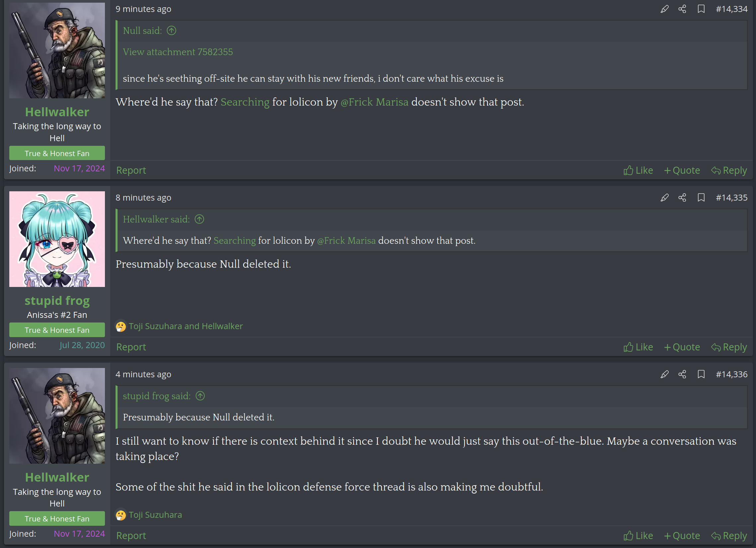This screenshot has height=548, width=756.
Task: Report the post by stupid frog
Action: coord(131,347)
